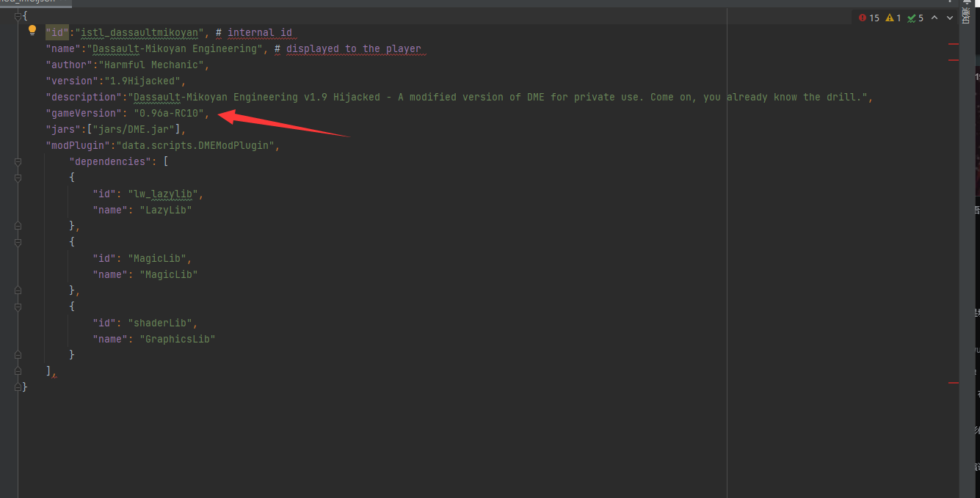Viewport: 980px width, 498px height.
Task: Collapse the root JSON object fold marker
Action: (x=18, y=16)
